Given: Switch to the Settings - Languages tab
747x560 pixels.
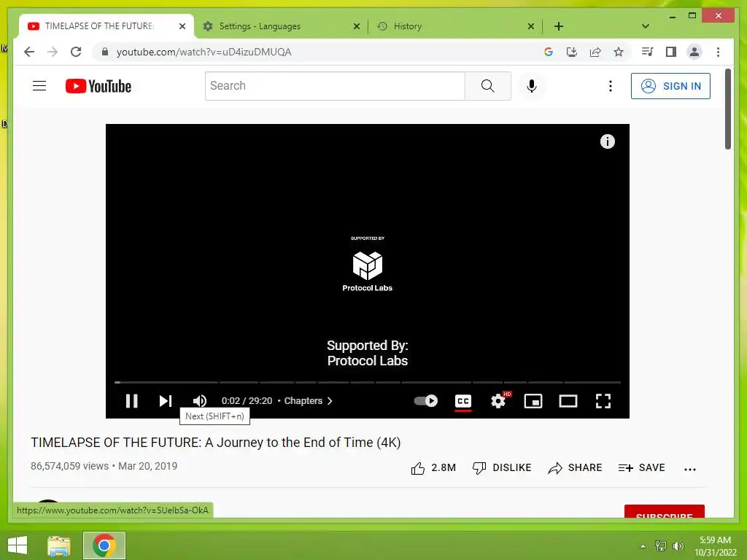Looking at the screenshot, I should pos(281,26).
